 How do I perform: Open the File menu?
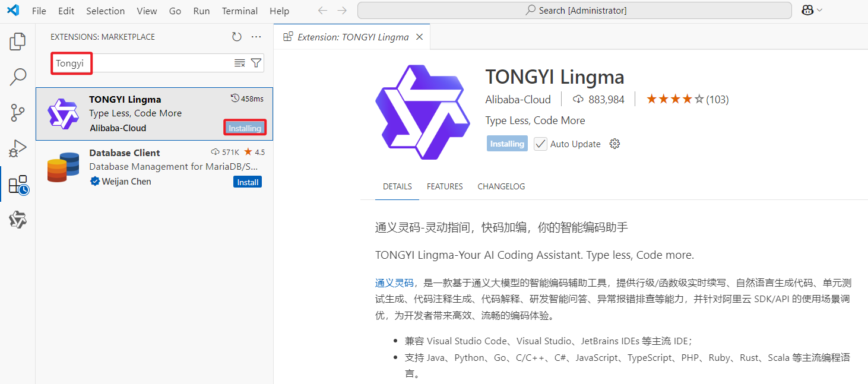pyautogui.click(x=39, y=11)
